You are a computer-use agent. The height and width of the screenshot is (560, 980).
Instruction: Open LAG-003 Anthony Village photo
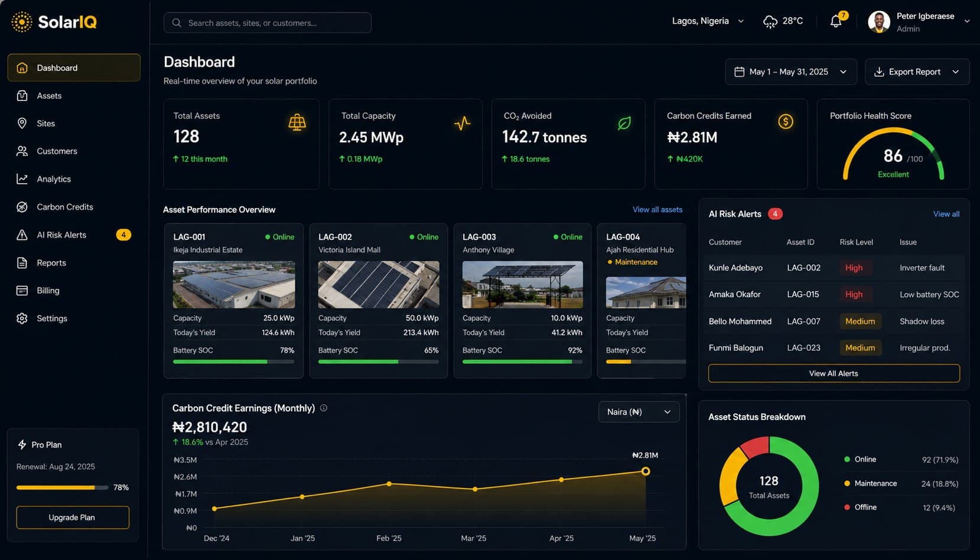(x=522, y=285)
